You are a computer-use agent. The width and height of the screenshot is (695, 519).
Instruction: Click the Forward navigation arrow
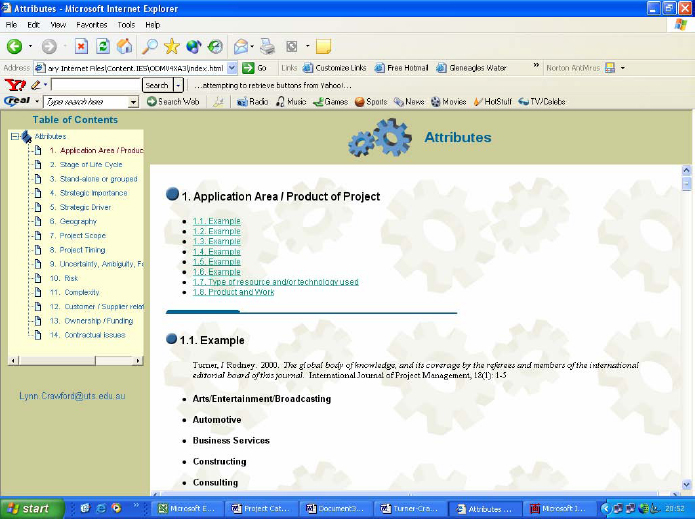point(49,46)
